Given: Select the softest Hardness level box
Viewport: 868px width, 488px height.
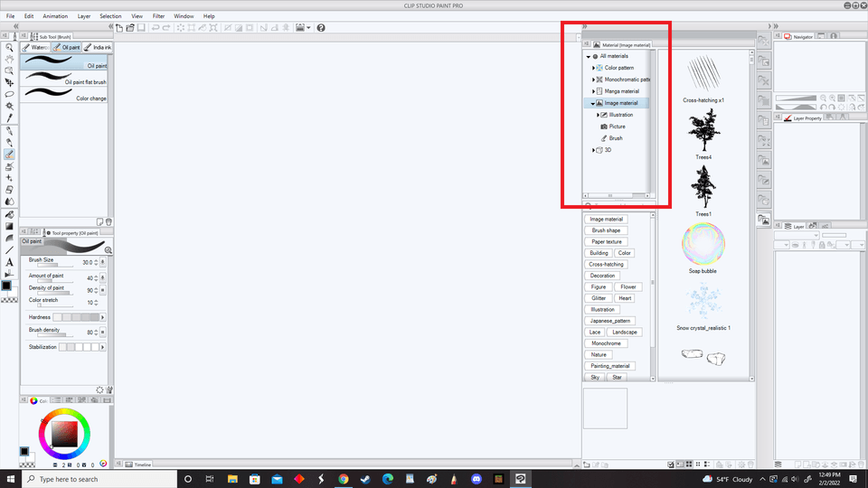Looking at the screenshot, I should pyautogui.click(x=58, y=317).
